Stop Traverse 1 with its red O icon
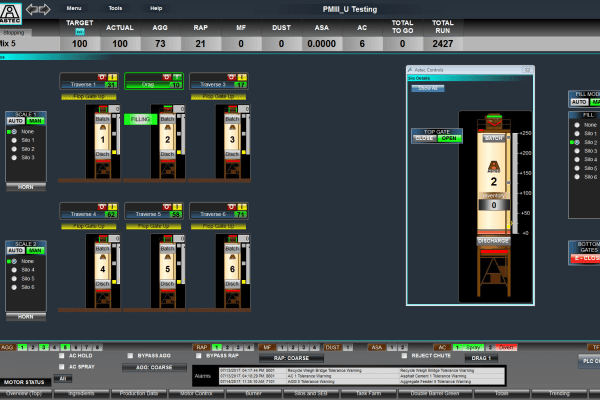Viewport: 600px width, 400px height. click(102, 77)
